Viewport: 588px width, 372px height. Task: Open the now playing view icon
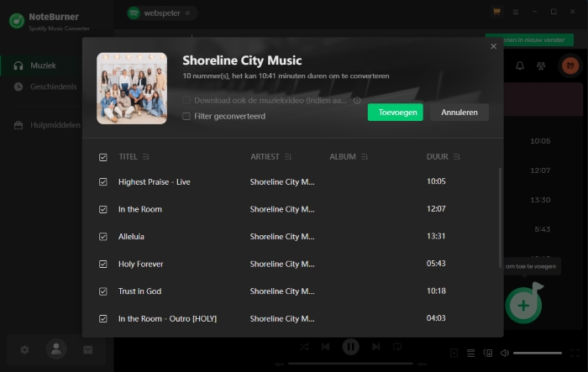(x=454, y=353)
